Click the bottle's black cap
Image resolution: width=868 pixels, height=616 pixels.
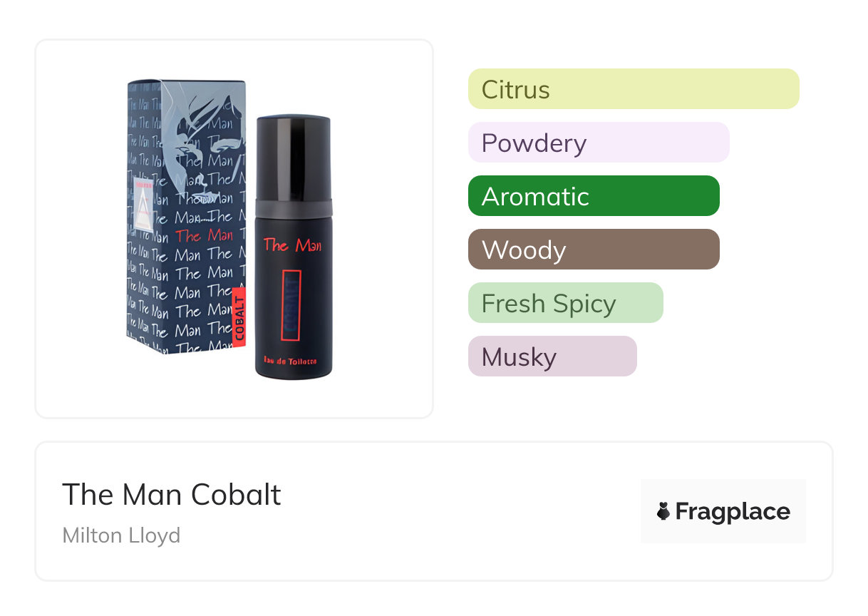(x=293, y=157)
